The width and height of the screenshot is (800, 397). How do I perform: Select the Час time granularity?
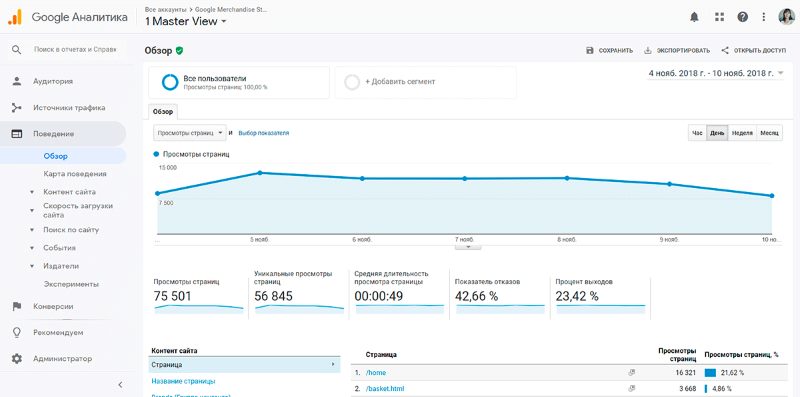pyautogui.click(x=697, y=133)
